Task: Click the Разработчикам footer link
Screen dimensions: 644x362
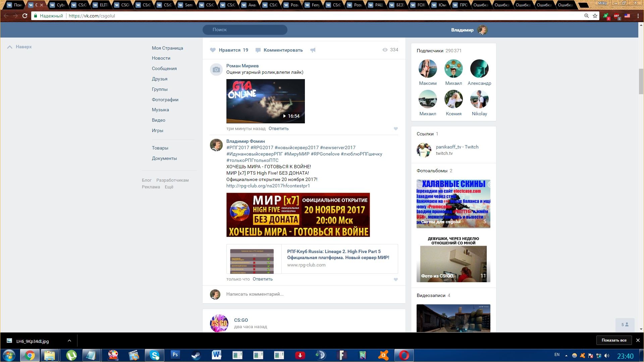Action: tap(172, 180)
